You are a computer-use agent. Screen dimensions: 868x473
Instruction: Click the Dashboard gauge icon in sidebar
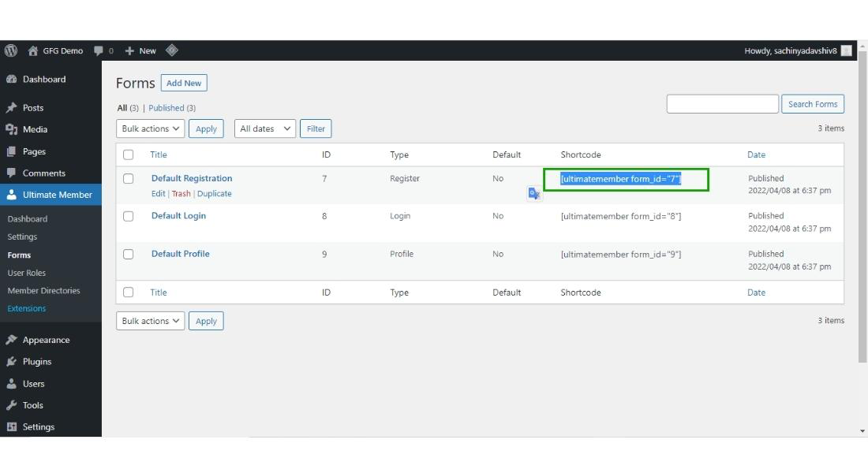11,79
